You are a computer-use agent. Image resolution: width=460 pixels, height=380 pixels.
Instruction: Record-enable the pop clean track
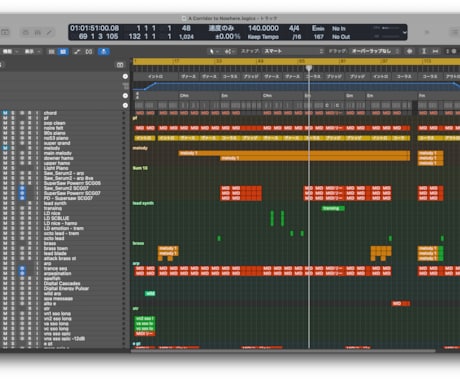(x=29, y=123)
